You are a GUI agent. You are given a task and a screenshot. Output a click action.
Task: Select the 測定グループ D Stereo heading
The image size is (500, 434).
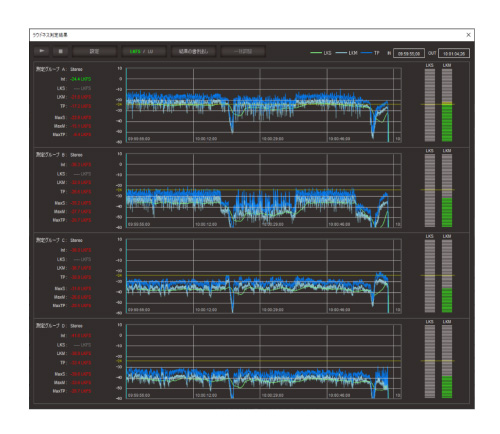pyautogui.click(x=59, y=326)
